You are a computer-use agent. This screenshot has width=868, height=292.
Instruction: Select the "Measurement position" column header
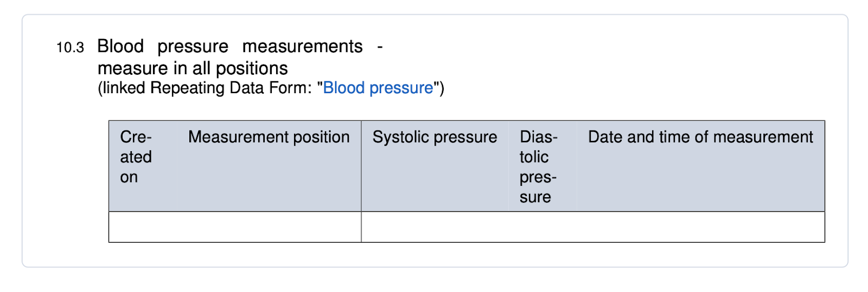click(269, 137)
